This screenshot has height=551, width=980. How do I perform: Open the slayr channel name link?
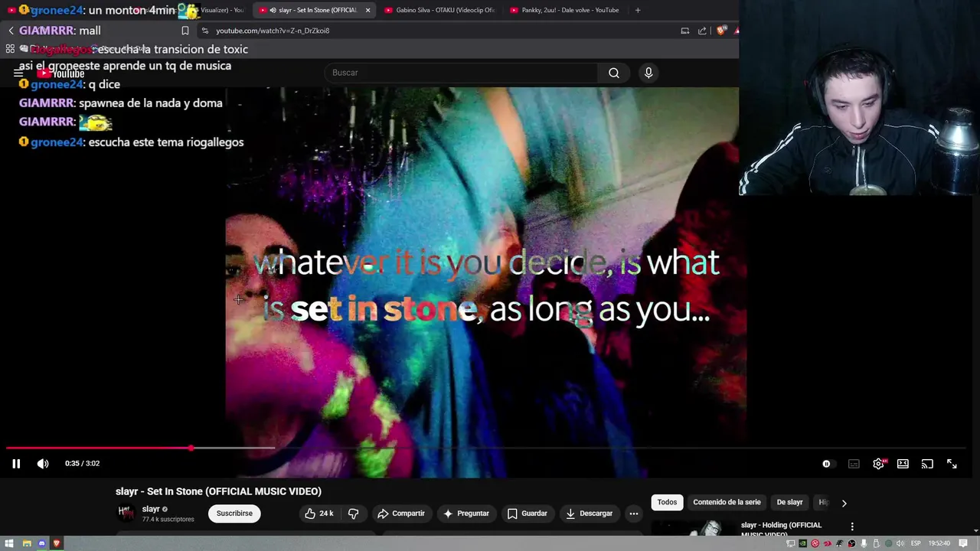[x=151, y=509]
